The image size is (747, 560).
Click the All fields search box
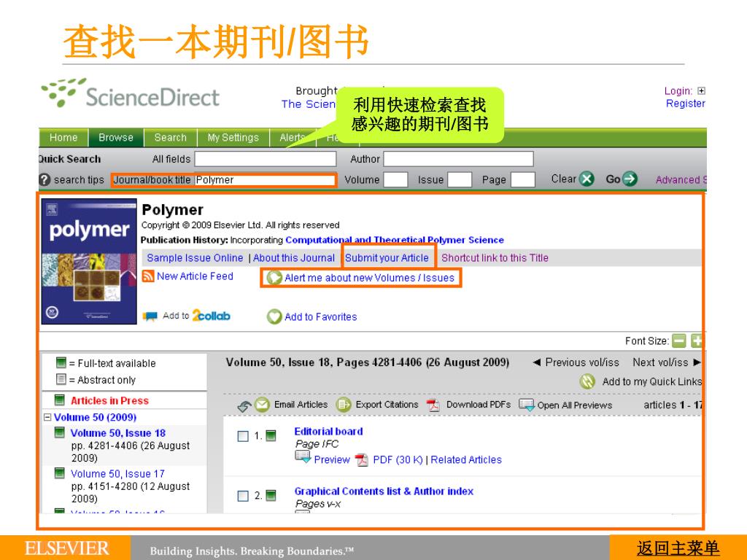pos(266,158)
